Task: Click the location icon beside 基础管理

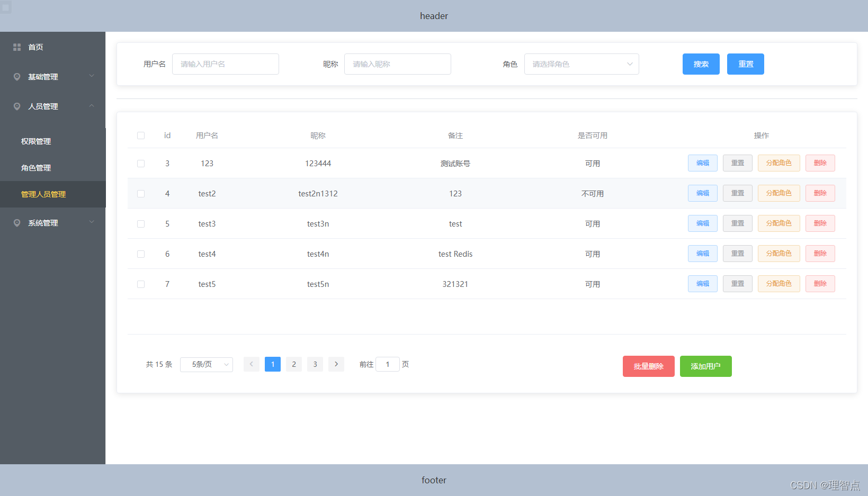Action: click(x=17, y=77)
